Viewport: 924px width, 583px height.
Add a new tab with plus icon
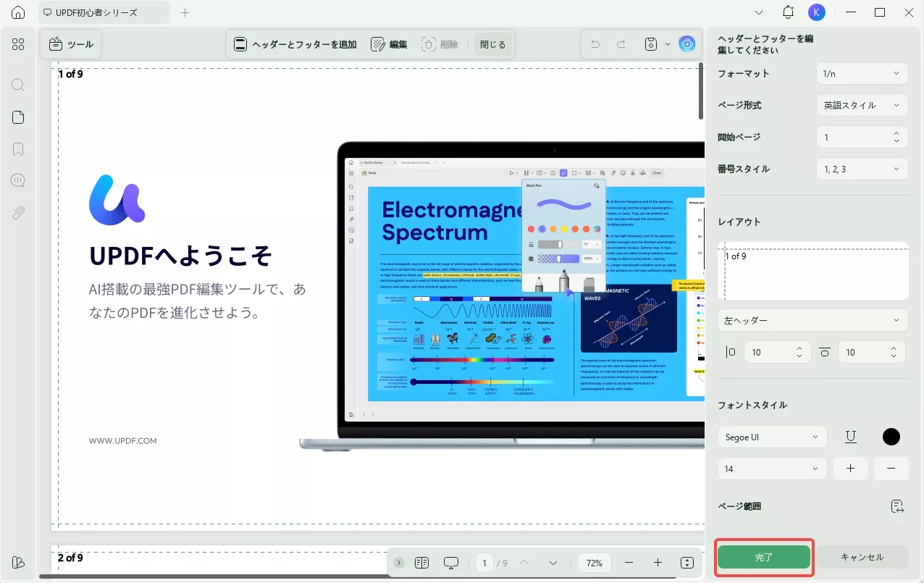[185, 12]
